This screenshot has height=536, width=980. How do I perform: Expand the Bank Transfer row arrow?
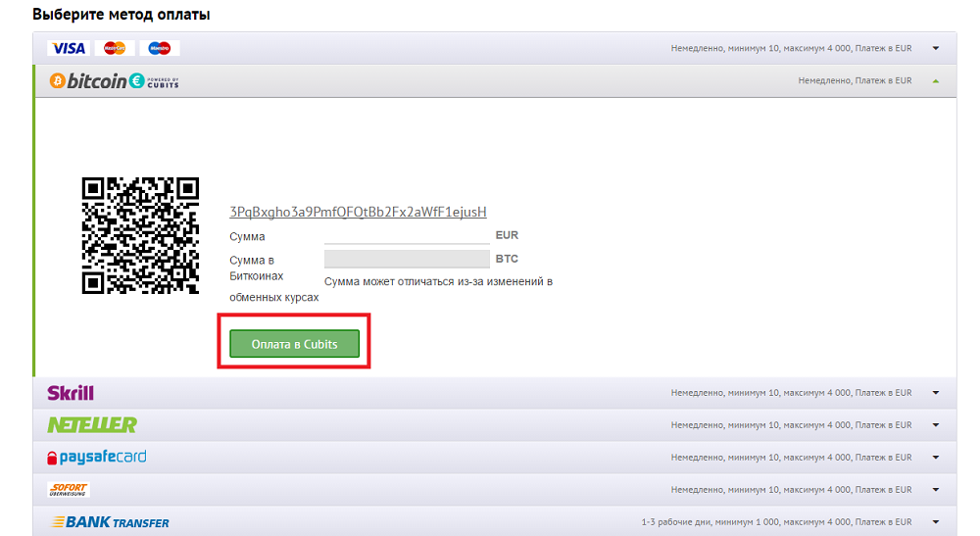[x=936, y=521]
